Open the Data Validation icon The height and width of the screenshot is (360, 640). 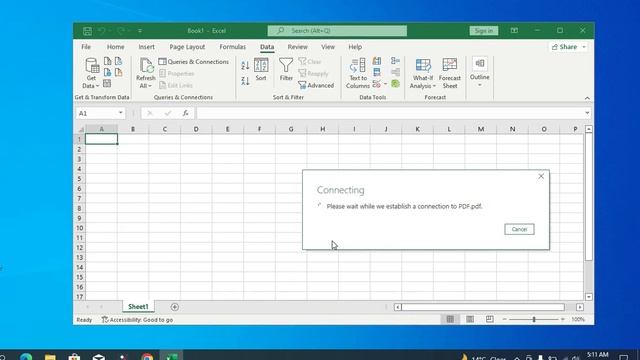click(376, 84)
